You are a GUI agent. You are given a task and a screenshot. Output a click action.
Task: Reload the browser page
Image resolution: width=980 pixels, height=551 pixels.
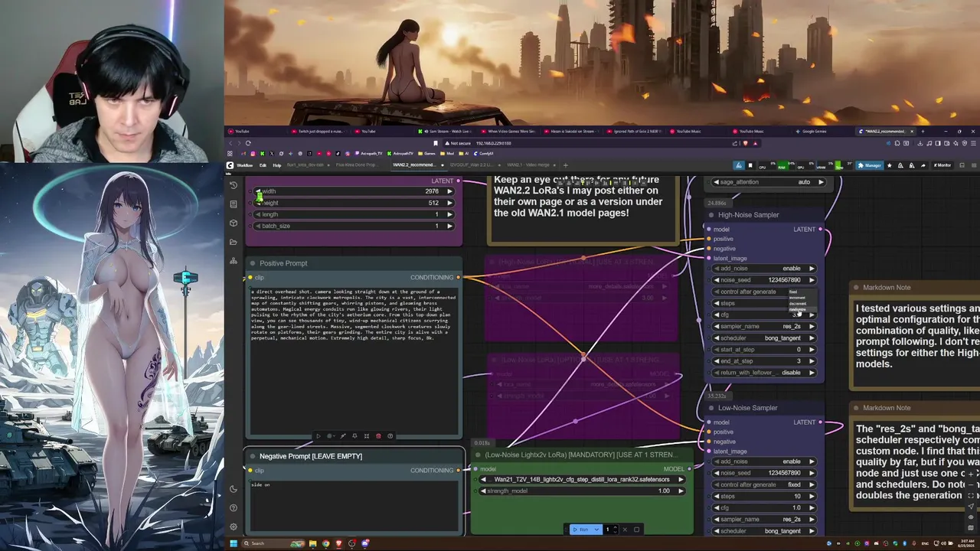point(248,143)
